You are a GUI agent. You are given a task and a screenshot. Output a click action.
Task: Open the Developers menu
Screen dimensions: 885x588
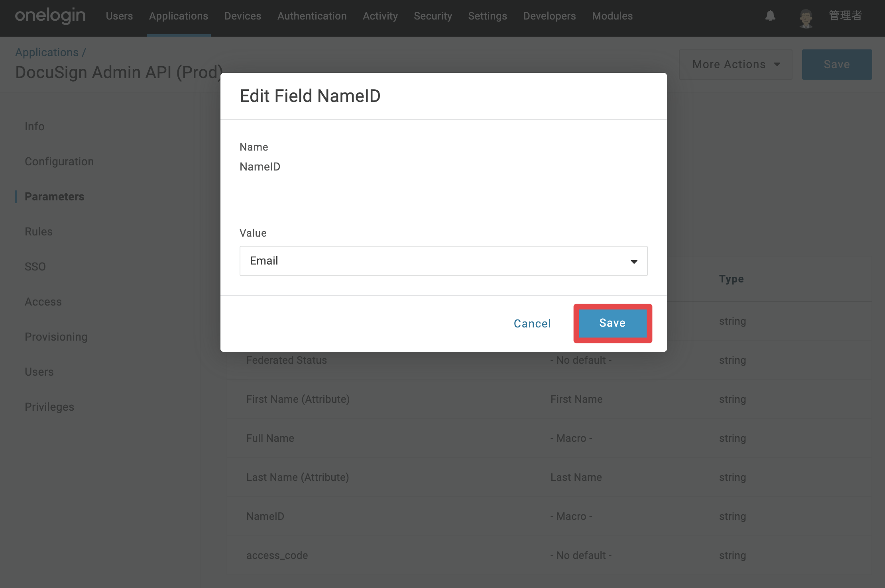(x=549, y=16)
